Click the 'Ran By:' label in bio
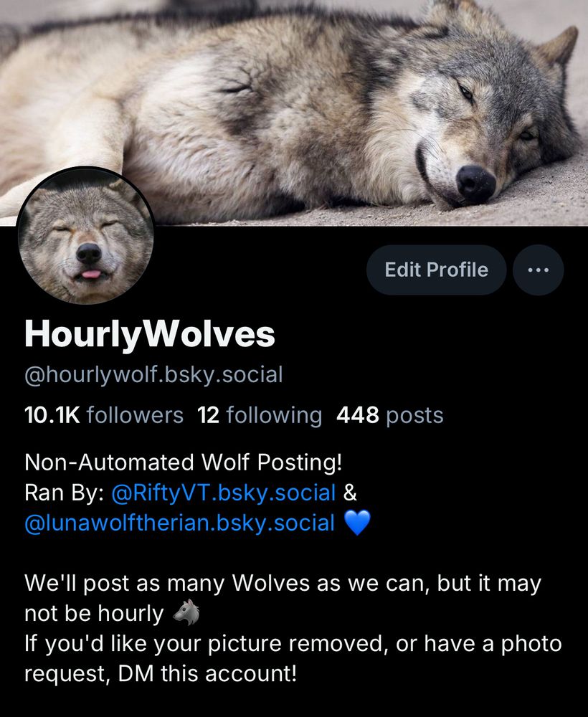 point(65,493)
